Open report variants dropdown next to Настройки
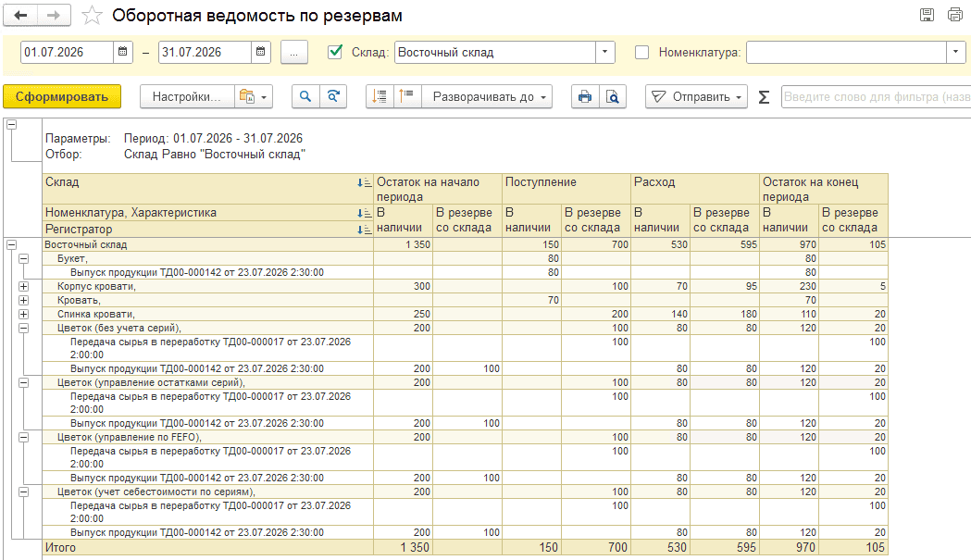The image size is (971, 560). tap(254, 96)
